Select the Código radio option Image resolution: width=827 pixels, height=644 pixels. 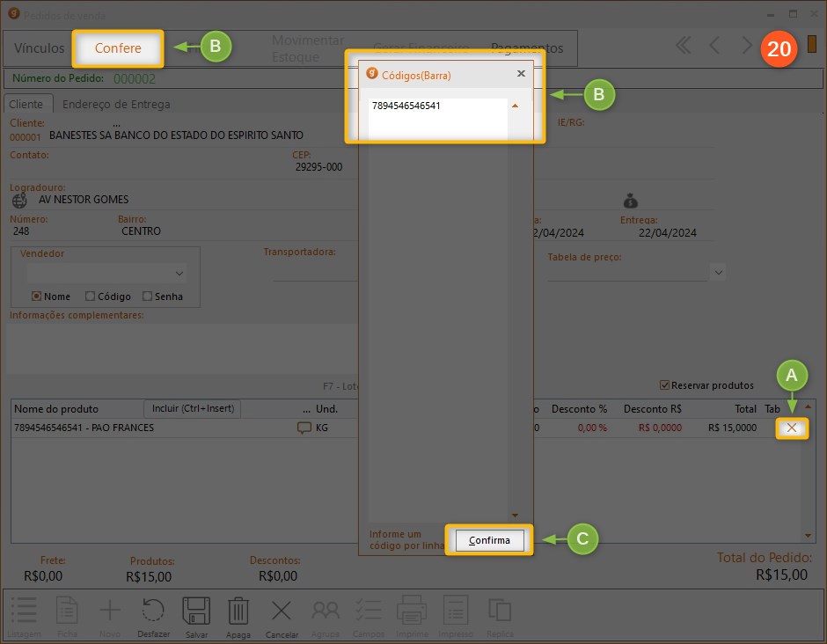coord(91,296)
